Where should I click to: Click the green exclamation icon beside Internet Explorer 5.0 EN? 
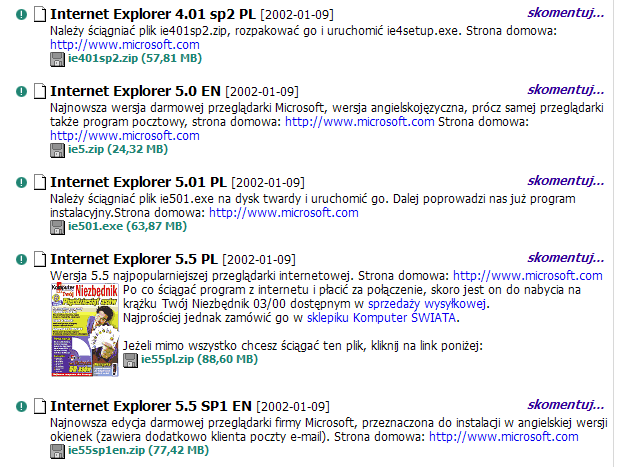[21, 91]
